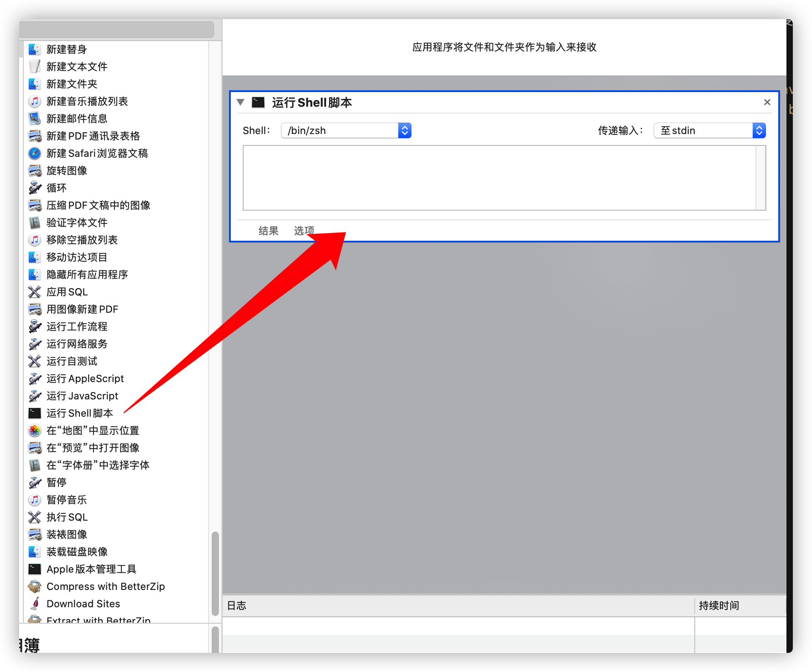Collapse the 运行 Shell 脚本 action with disclosure triangle
The image size is (812, 672).
point(240,102)
